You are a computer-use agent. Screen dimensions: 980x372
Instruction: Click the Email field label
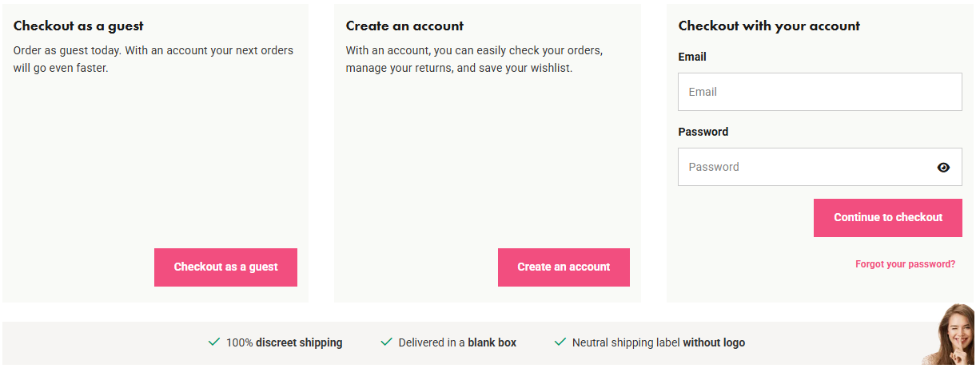[692, 57]
